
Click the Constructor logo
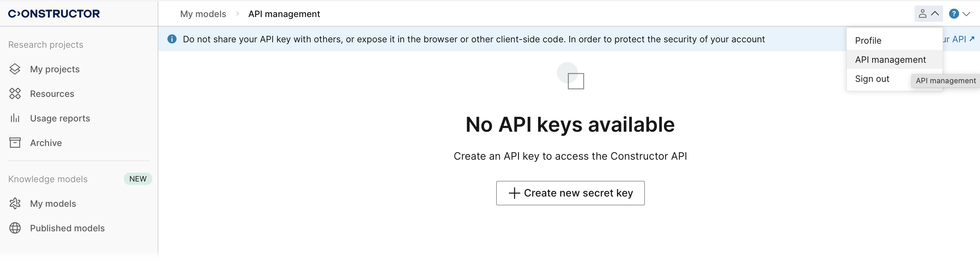54,14
